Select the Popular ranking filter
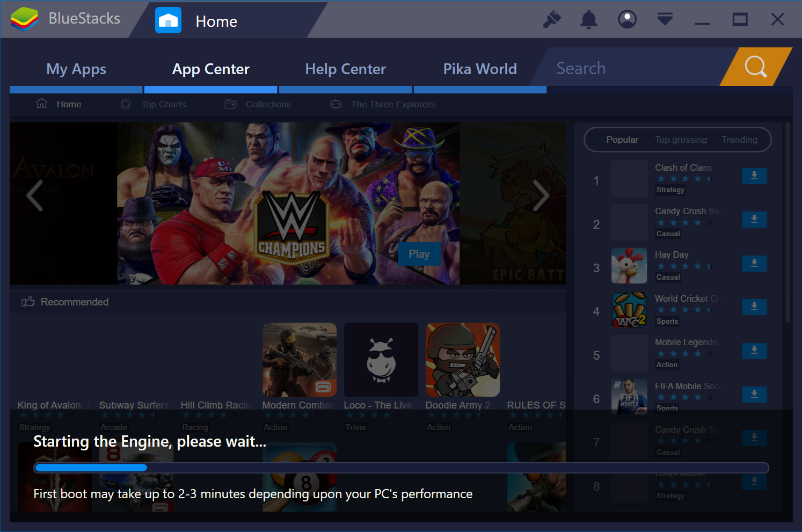802x532 pixels. 622,140
